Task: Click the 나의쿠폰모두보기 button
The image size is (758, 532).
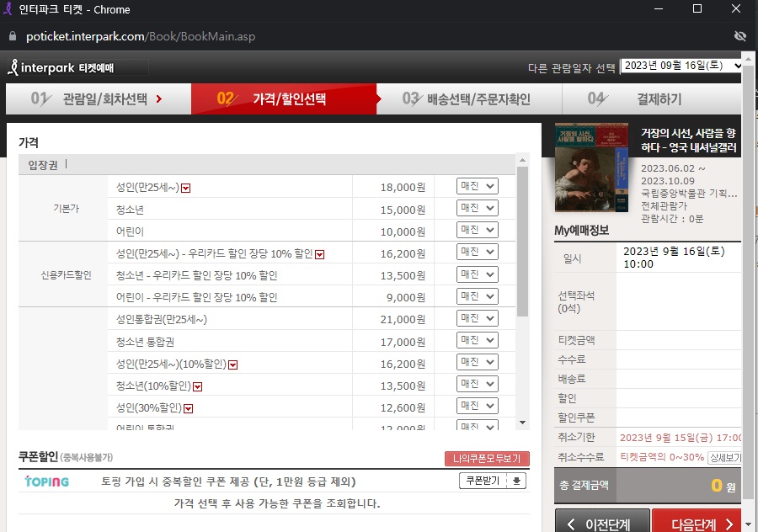Action: coord(485,458)
